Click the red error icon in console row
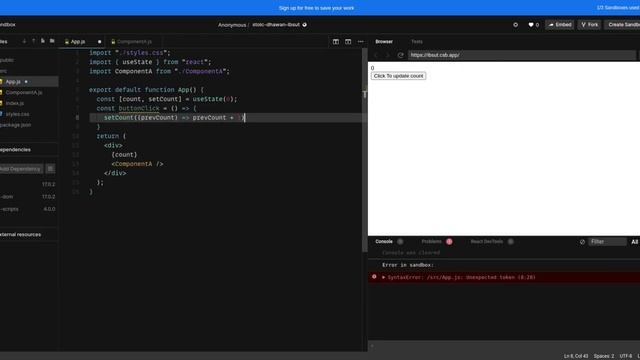 [x=374, y=277]
